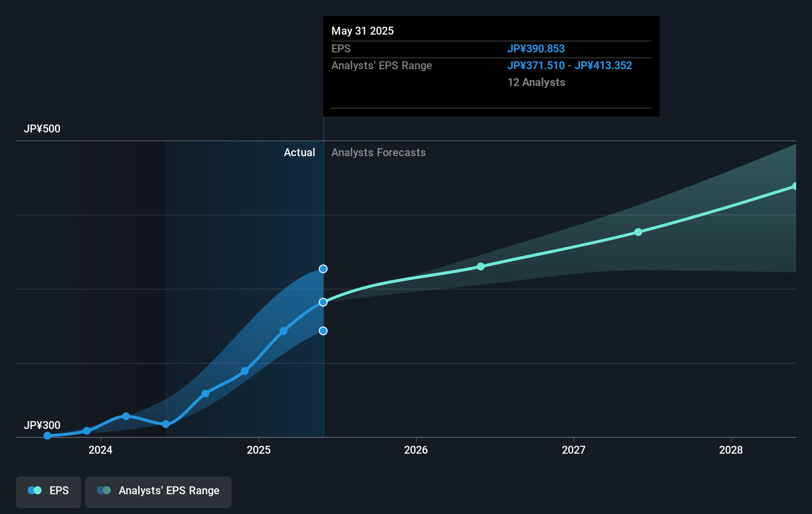The height and width of the screenshot is (514, 812).
Task: Click the Analysts' EPS Range legend dot
Action: pyautogui.click(x=103, y=490)
